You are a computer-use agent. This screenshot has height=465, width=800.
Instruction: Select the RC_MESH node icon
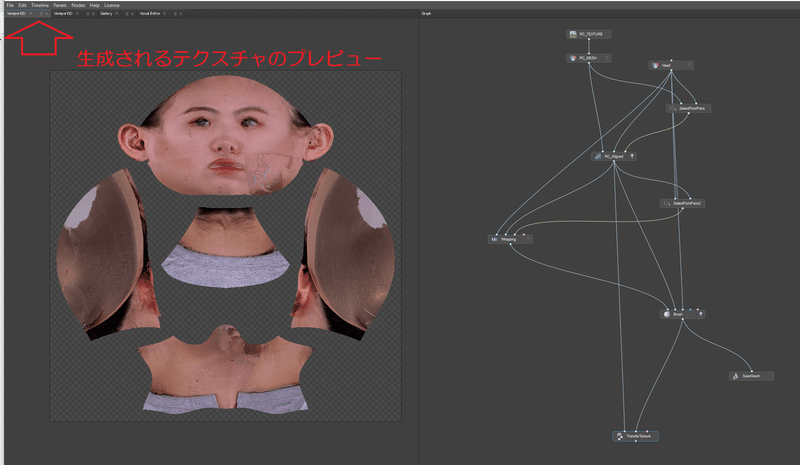(x=573, y=58)
